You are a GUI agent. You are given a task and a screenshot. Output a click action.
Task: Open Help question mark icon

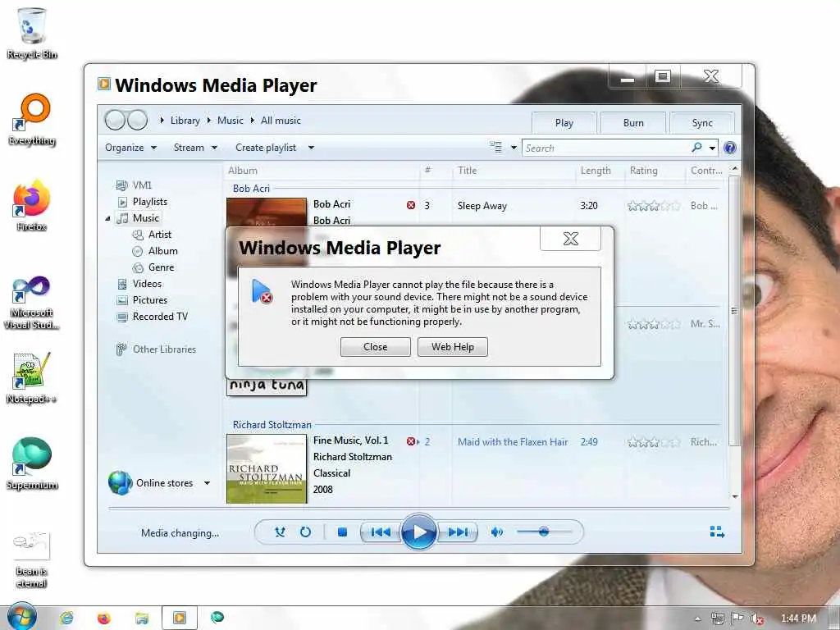point(729,148)
